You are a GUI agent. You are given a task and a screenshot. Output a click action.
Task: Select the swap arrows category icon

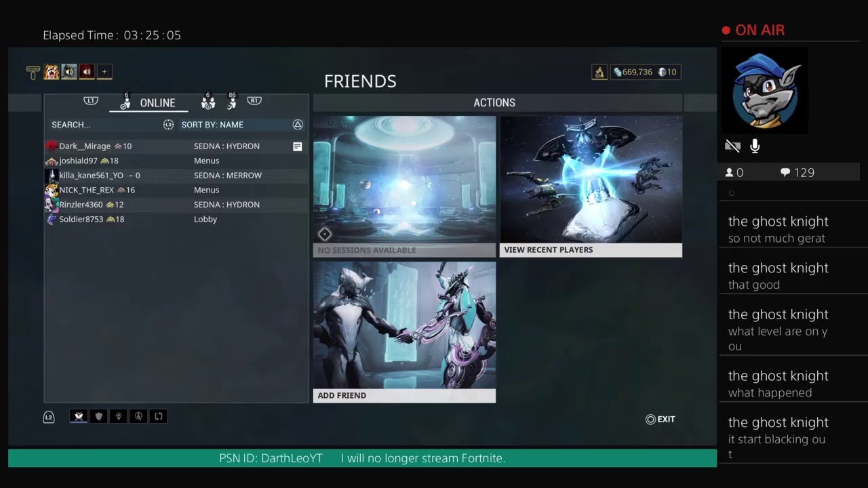pos(159,416)
